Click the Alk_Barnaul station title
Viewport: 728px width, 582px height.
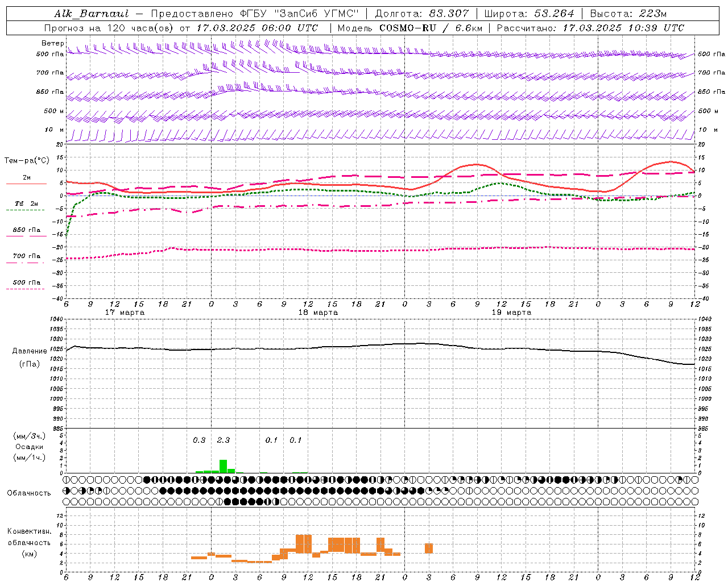tap(91, 14)
